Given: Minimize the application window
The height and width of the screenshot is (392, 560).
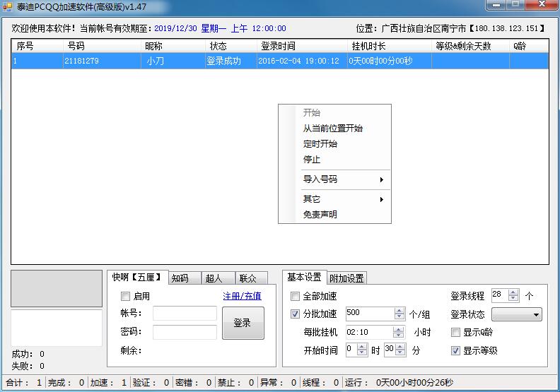Looking at the screenshot, I should [x=496, y=5].
